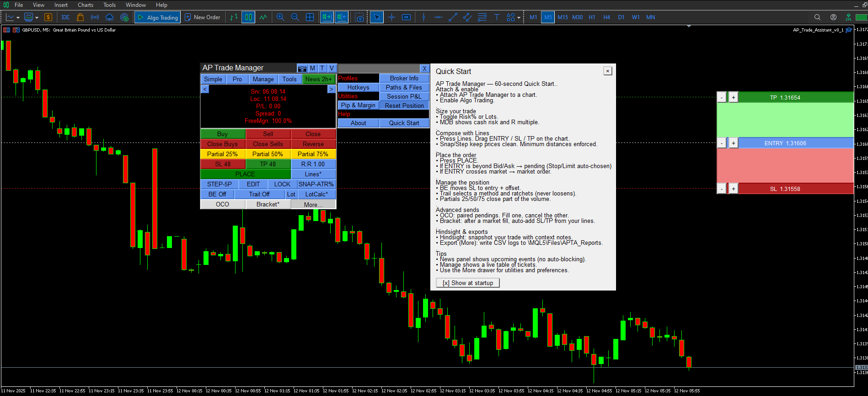Viewport: 868px width, 396px height.
Task: Click the Zoom In magnifier icon
Action: tap(280, 17)
